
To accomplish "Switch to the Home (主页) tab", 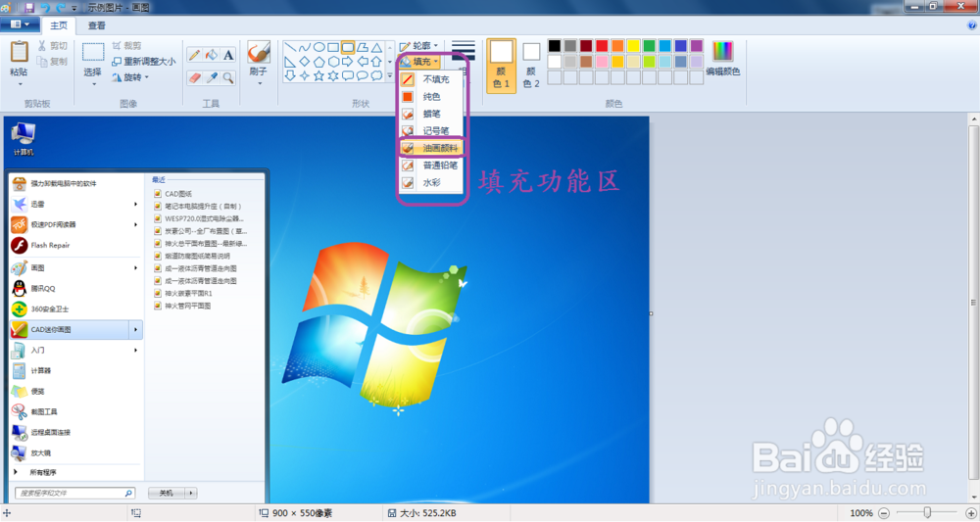I will [x=59, y=25].
